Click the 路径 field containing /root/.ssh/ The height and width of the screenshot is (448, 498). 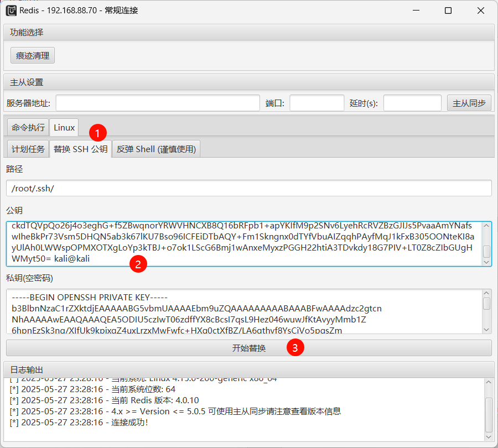(x=248, y=188)
